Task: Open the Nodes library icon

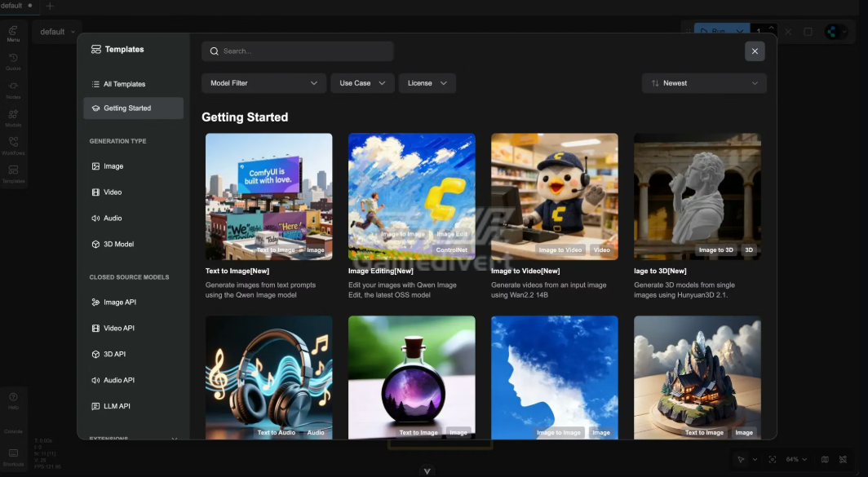Action: point(13,90)
